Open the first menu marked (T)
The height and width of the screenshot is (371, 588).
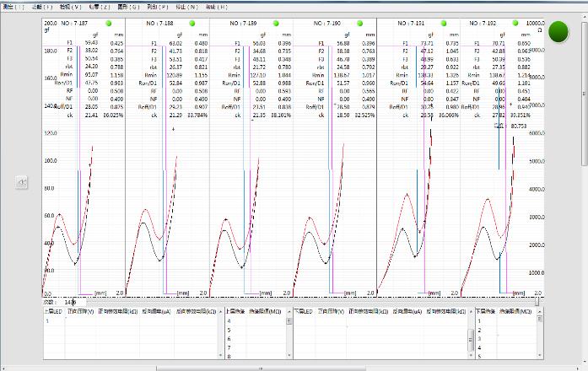[x=13, y=6]
